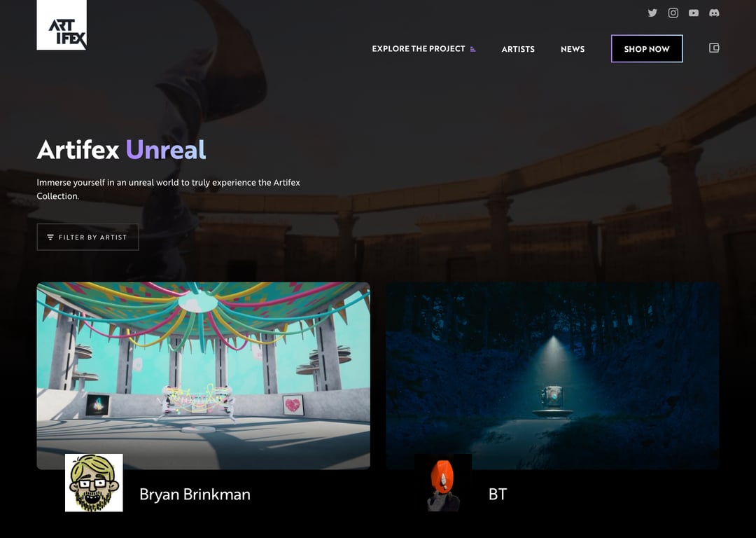Open the YouTube social link
The image size is (756, 538).
(x=693, y=13)
